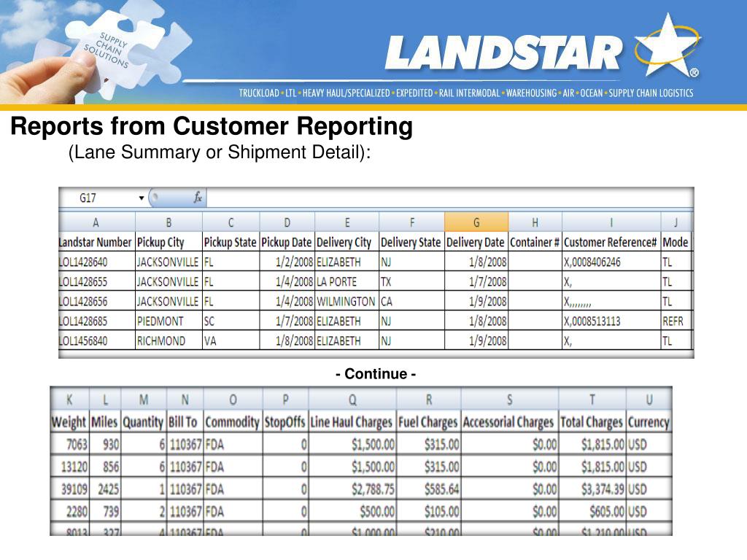This screenshot has width=747, height=560.
Task: Click the Landstar Number header cell
Action: click(97, 242)
